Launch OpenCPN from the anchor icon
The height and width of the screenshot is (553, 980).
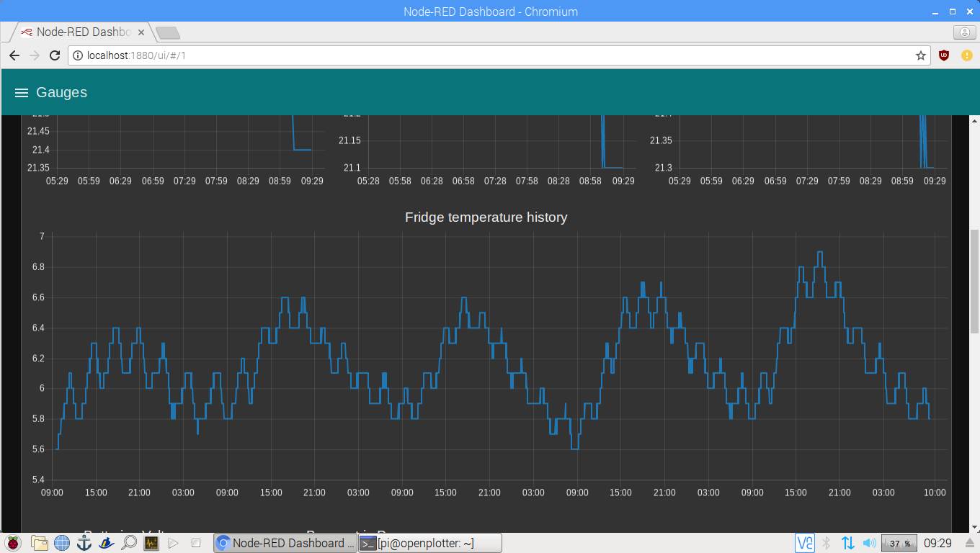84,543
